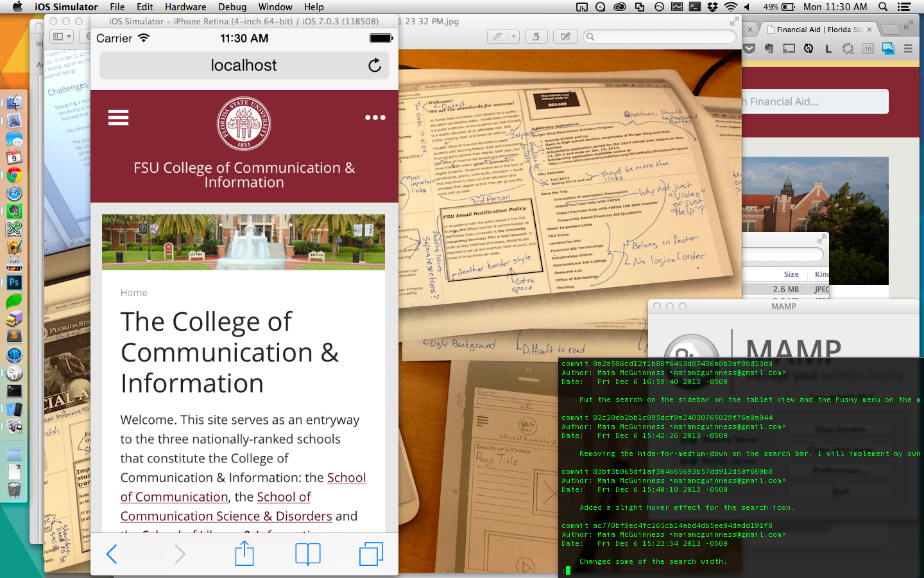Open the Hardware menu
924x578 pixels.
click(185, 7)
